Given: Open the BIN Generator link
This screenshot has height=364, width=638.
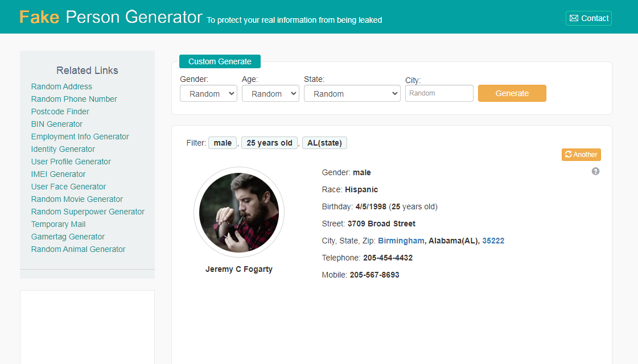Looking at the screenshot, I should click(57, 124).
